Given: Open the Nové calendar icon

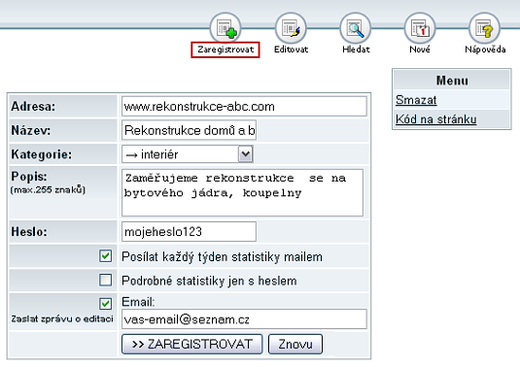Looking at the screenshot, I should click(420, 28).
